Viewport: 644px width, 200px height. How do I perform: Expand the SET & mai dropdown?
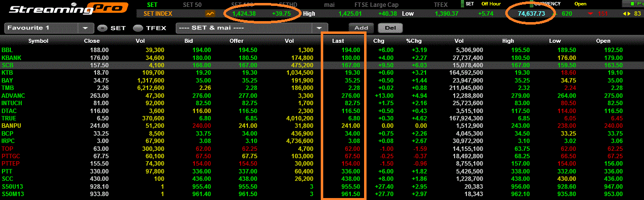(x=319, y=28)
